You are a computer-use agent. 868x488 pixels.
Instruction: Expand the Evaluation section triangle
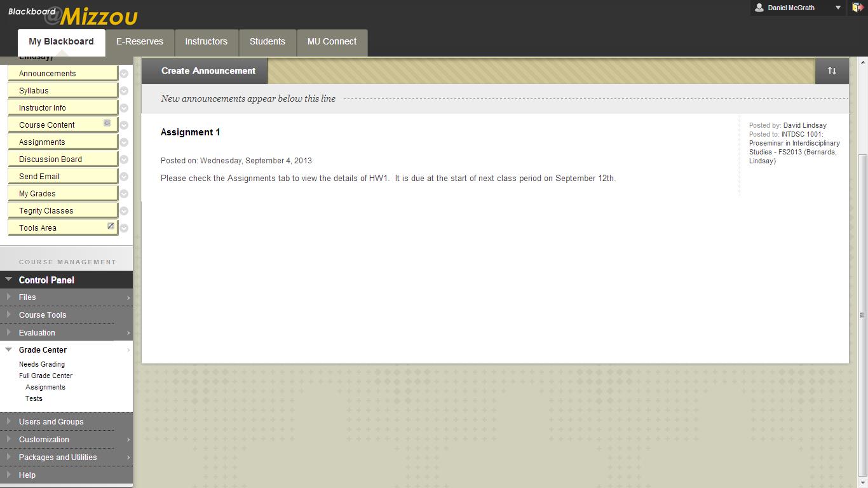(9, 332)
